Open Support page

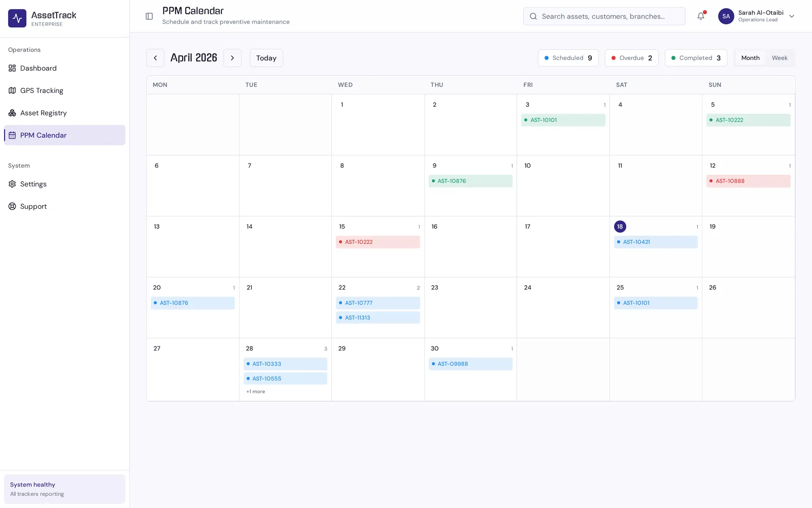(x=64, y=206)
